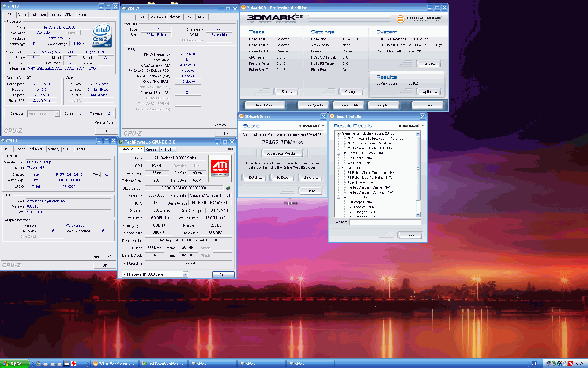The width and height of the screenshot is (588, 368).
Task: Click the red splat quick launch icon
Action: tap(74, 363)
